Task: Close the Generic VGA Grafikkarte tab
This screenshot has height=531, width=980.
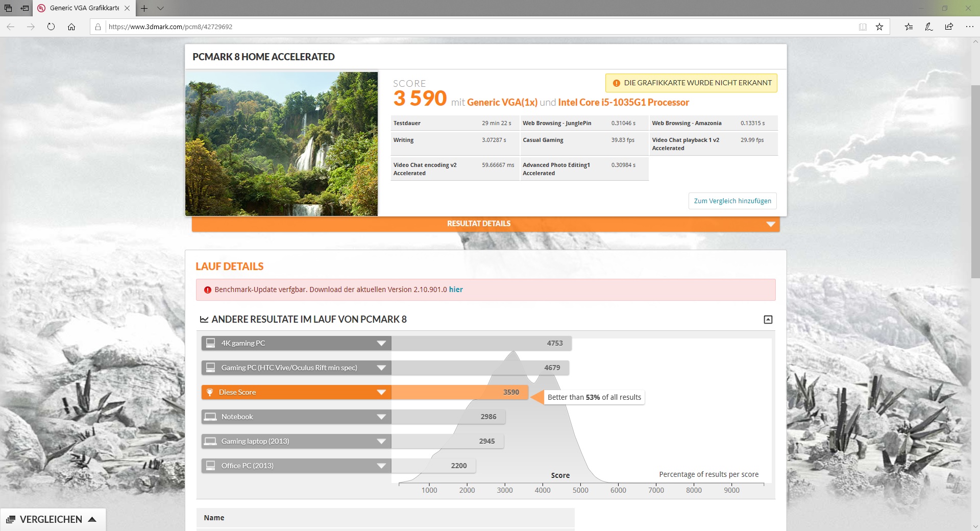Action: pyautogui.click(x=127, y=8)
